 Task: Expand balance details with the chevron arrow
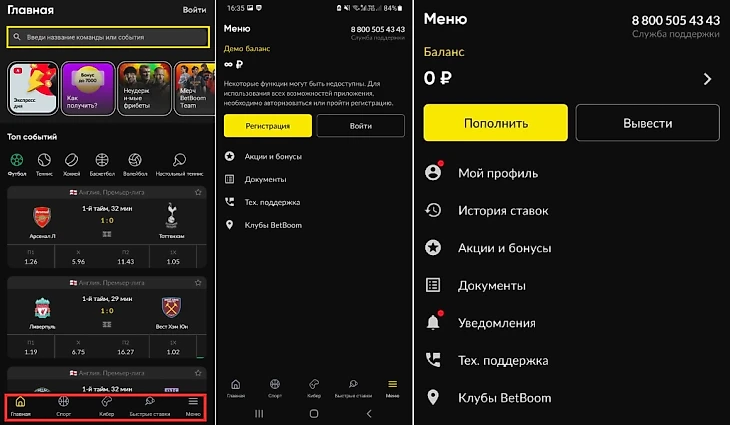point(707,79)
